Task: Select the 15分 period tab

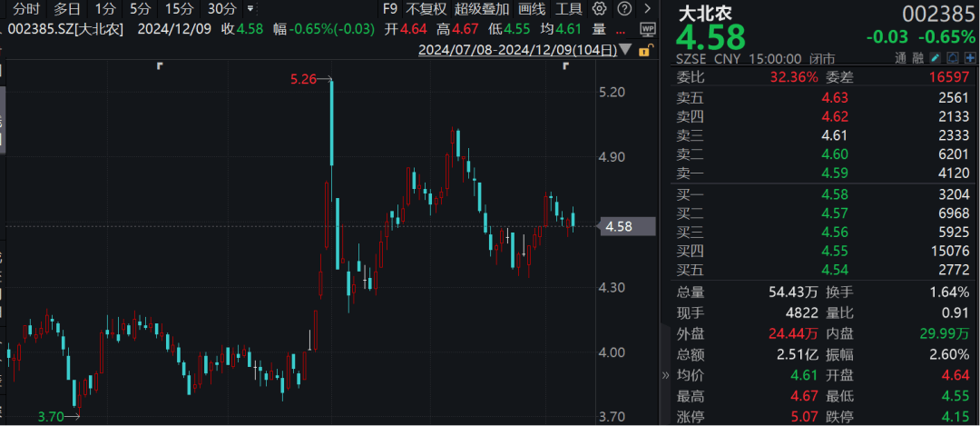Action: 180,9
